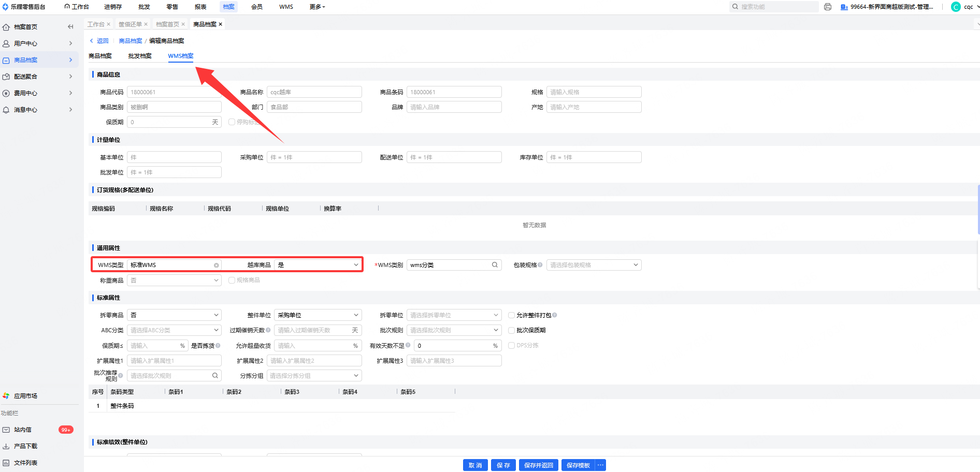Click the 保存 button
This screenshot has height=472, width=980.
[503, 465]
